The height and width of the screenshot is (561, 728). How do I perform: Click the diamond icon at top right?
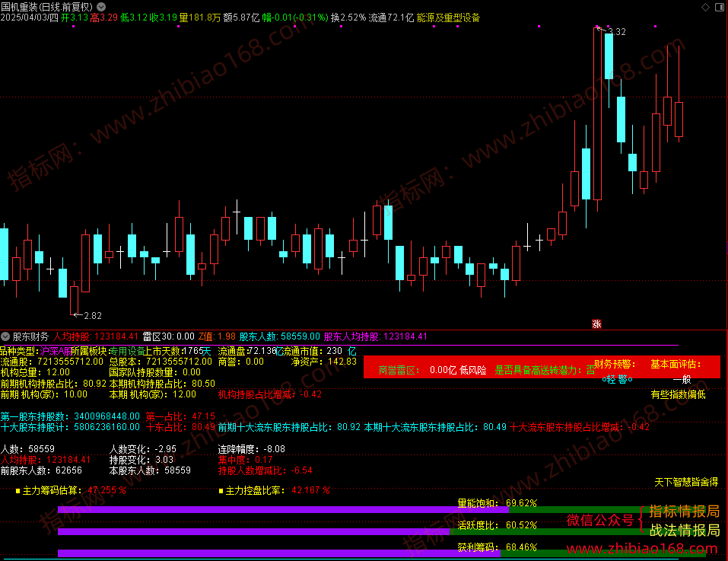pyautogui.click(x=706, y=7)
